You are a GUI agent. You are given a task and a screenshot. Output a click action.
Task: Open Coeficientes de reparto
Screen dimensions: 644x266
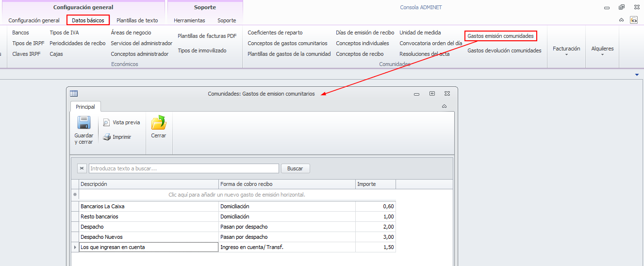click(x=275, y=33)
